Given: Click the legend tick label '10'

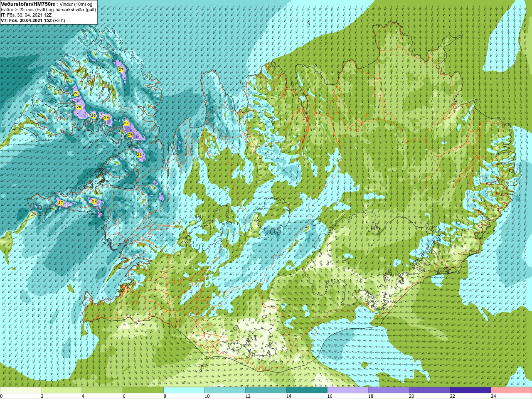Looking at the screenshot, I should pos(207,396).
